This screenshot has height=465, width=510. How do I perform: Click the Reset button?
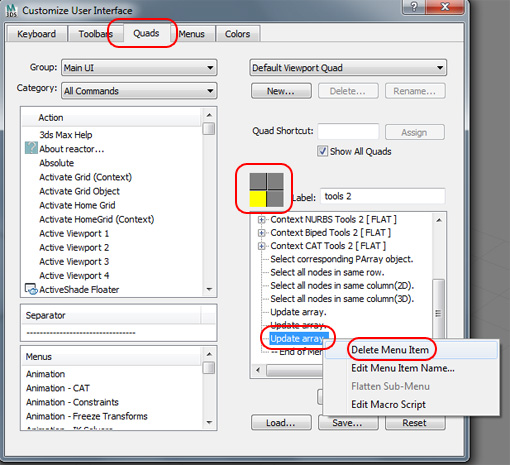[x=415, y=423]
